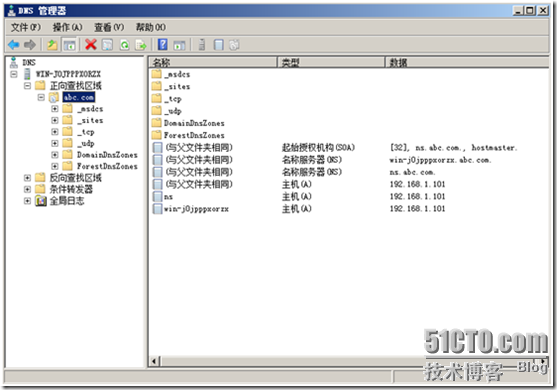Minimize the DNS 管理器 window

(519, 11)
